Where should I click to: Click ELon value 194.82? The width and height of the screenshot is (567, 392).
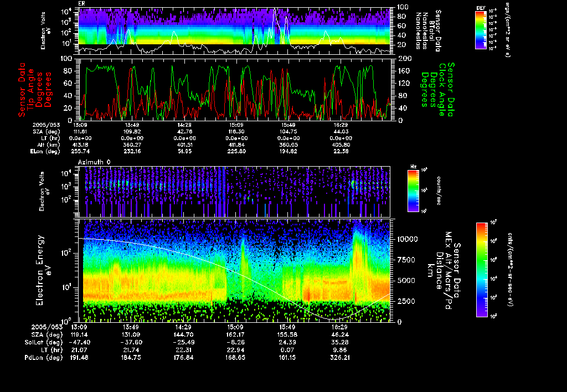coord(288,152)
